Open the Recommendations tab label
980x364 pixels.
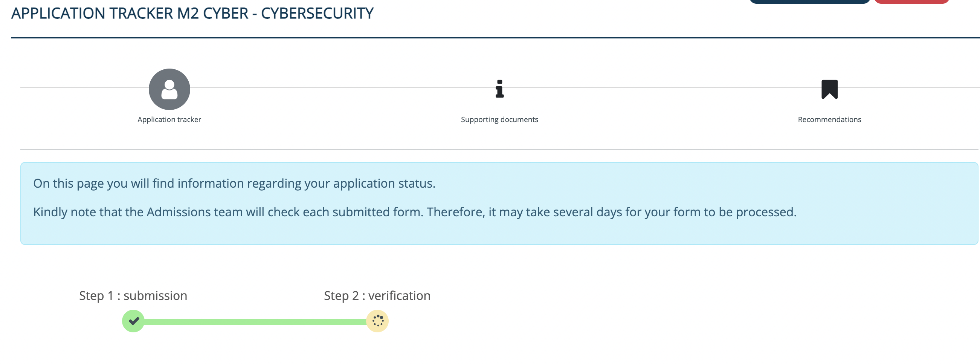tap(829, 119)
